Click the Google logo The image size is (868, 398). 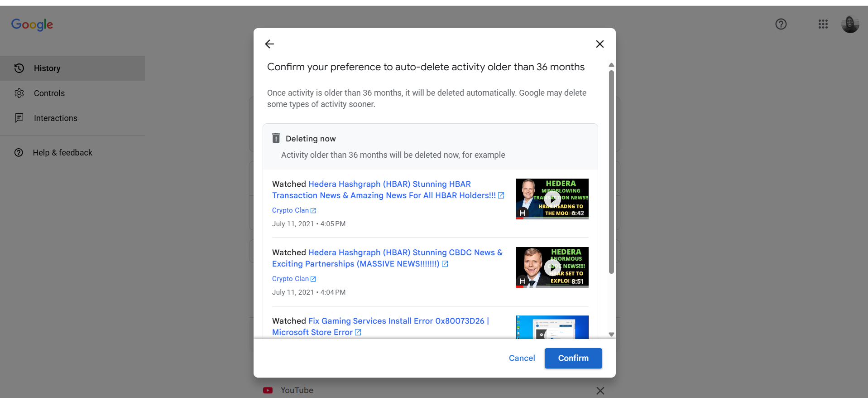(32, 24)
